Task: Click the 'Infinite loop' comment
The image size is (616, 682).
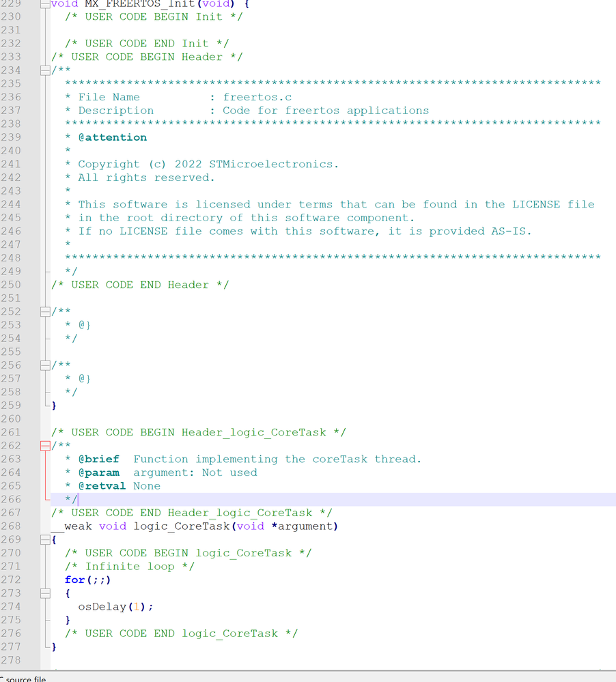Action: point(130,567)
